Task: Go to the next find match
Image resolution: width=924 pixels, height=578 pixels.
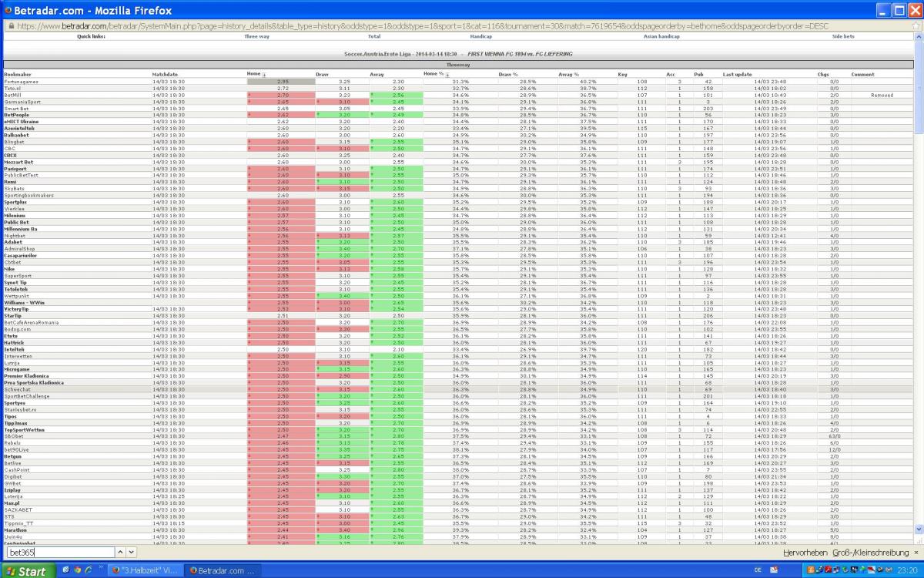Action: [x=131, y=553]
